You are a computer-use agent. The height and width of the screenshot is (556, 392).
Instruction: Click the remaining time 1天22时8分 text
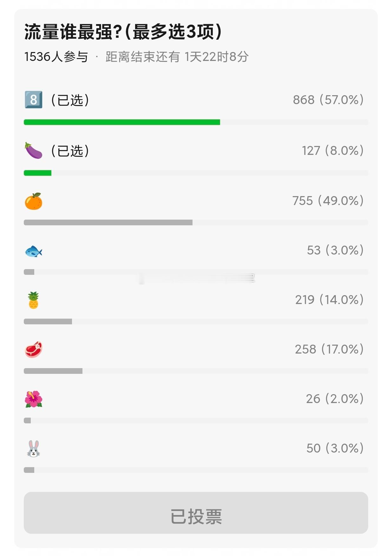pyautogui.click(x=217, y=56)
